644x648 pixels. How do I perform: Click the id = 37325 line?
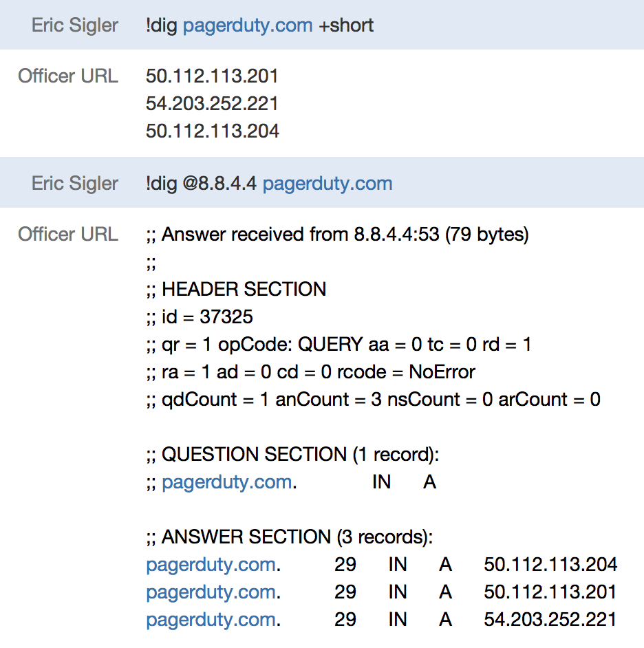[200, 316]
